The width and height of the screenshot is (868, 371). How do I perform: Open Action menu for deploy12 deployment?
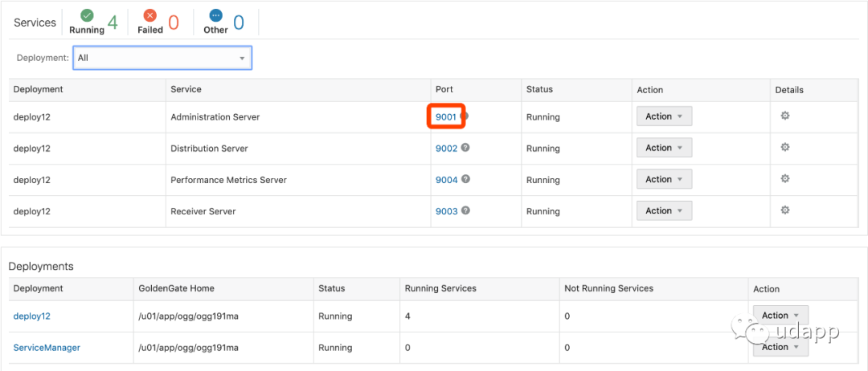(x=780, y=315)
